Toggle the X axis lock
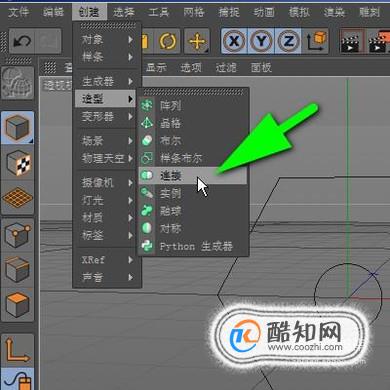This screenshot has width=390, height=390. [234, 41]
